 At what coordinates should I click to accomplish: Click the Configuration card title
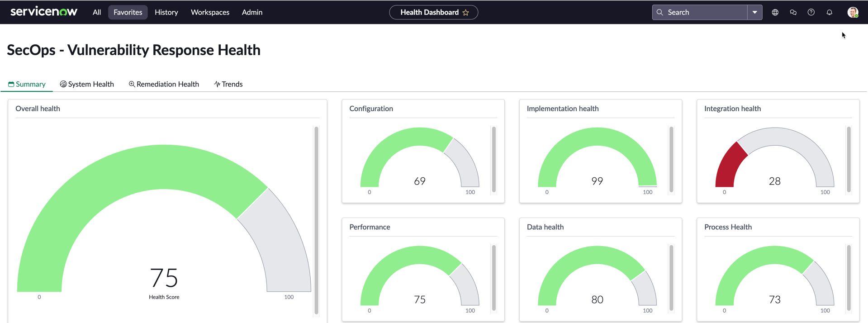coord(371,109)
